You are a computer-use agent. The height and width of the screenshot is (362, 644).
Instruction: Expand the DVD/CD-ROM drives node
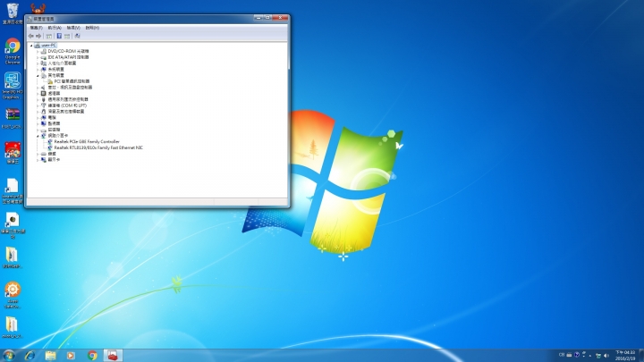[38, 52]
